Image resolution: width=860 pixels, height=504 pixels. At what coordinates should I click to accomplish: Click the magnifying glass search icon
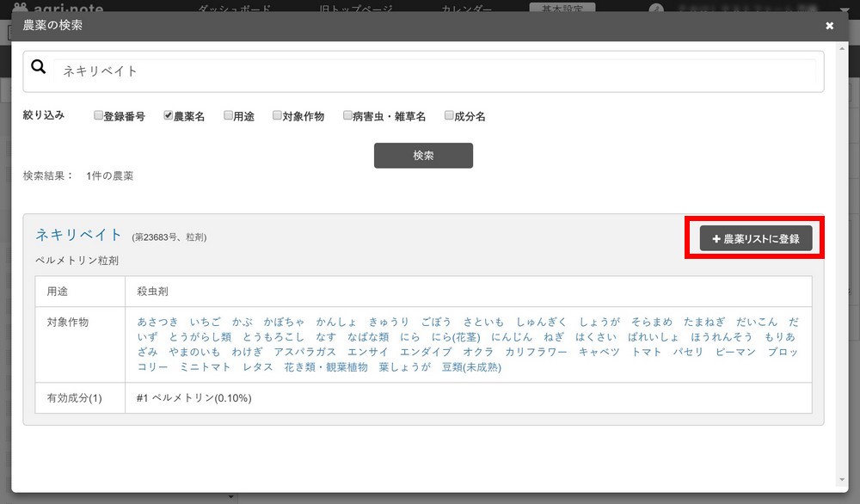pyautogui.click(x=39, y=68)
